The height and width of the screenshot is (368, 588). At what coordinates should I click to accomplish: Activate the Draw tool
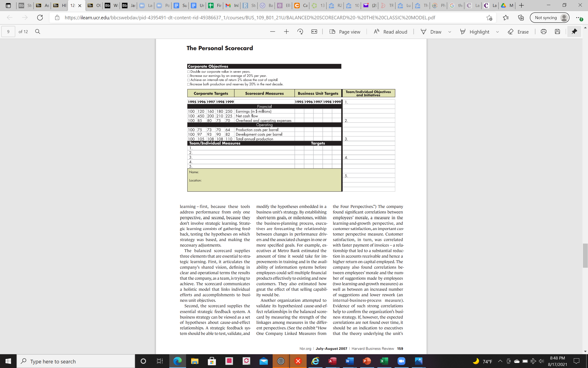point(431,32)
